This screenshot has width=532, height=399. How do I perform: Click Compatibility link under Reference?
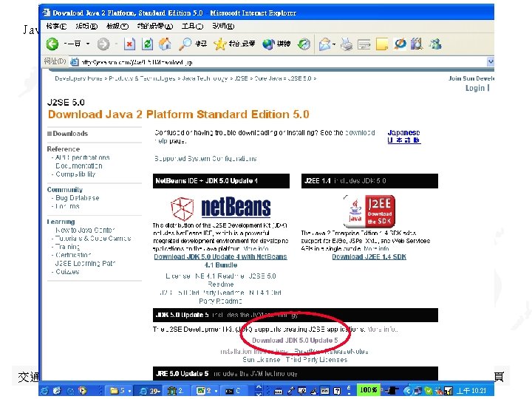75,174
